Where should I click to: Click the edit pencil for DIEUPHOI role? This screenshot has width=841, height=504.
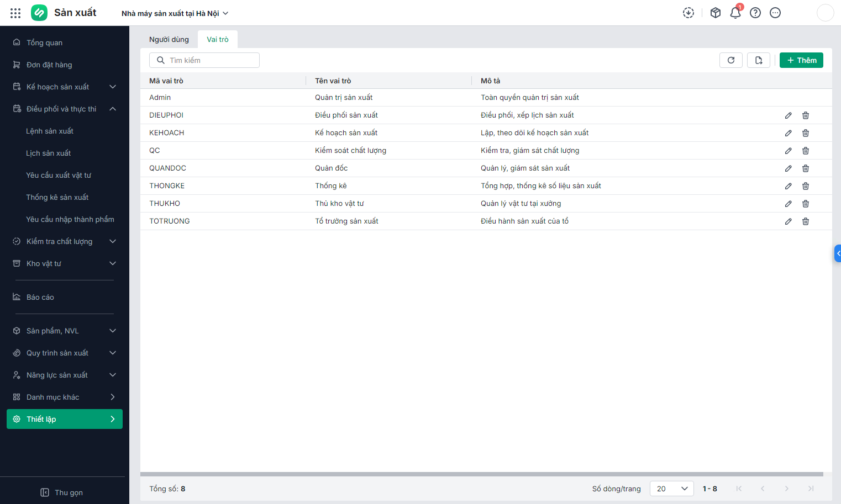pyautogui.click(x=788, y=115)
